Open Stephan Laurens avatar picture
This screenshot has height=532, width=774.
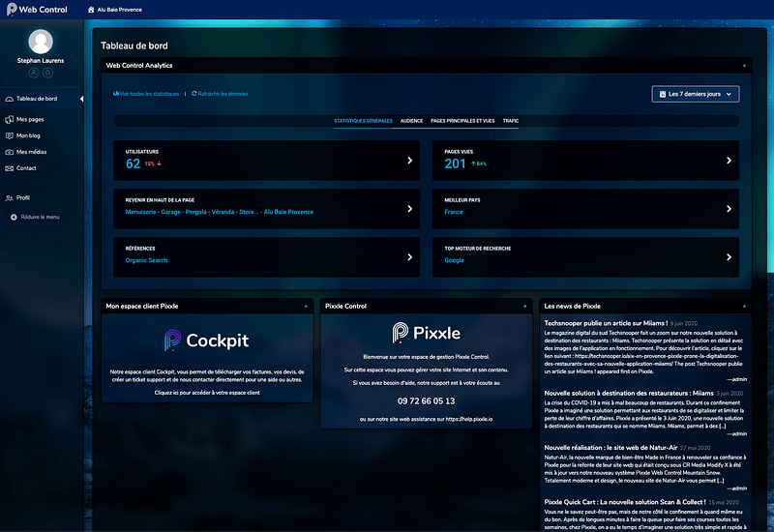coord(41,42)
